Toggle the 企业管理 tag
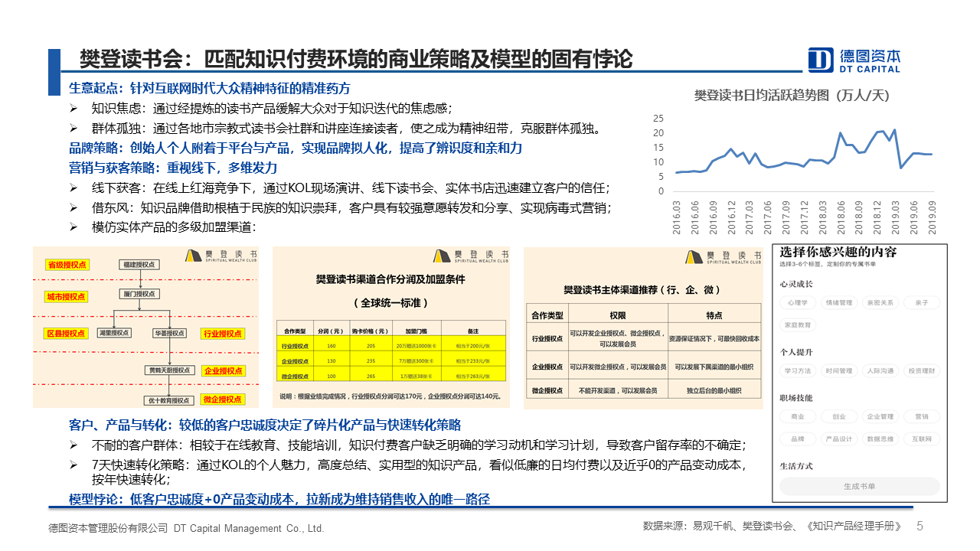 (x=880, y=417)
